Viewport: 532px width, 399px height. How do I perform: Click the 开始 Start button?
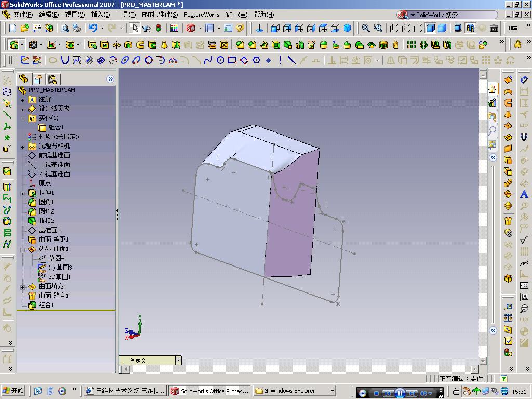(13, 391)
